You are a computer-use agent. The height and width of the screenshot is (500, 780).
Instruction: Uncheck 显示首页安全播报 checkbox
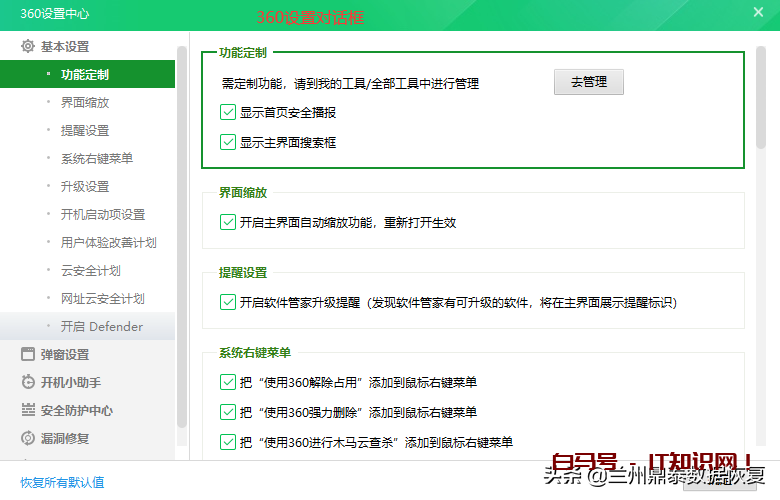click(228, 112)
